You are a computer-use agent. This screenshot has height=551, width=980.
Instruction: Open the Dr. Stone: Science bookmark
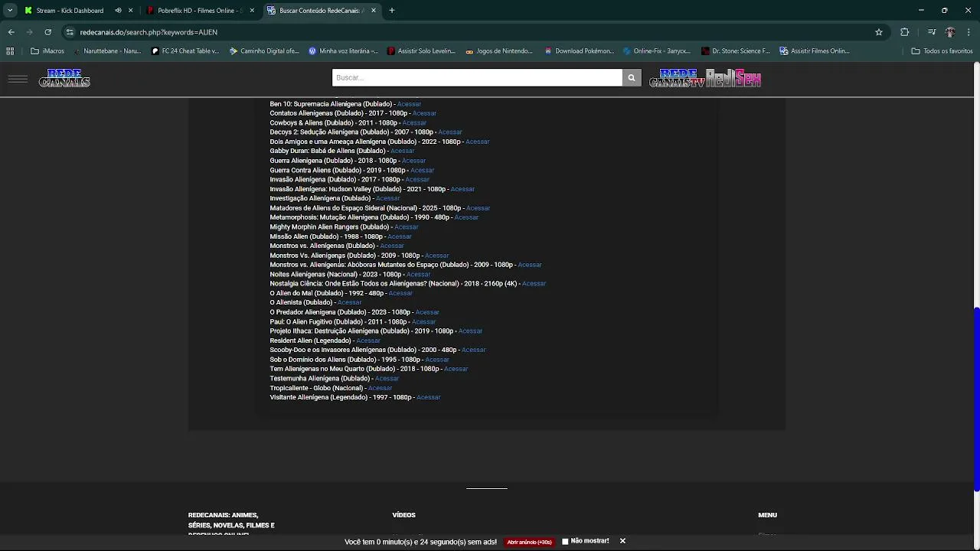[x=736, y=51]
